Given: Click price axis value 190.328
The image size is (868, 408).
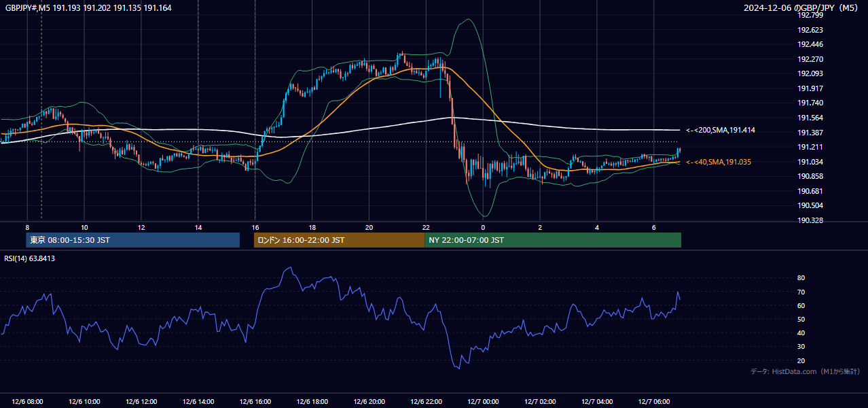Looking at the screenshot, I should [x=810, y=220].
